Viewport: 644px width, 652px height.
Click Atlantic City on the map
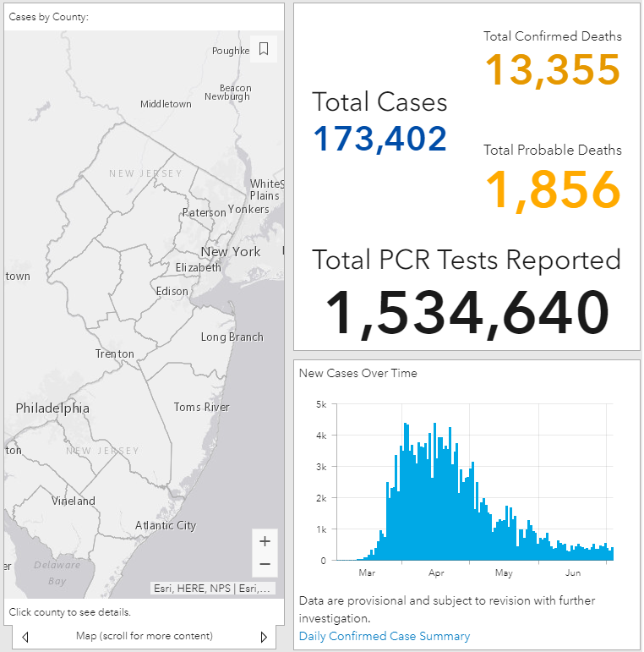click(x=166, y=526)
